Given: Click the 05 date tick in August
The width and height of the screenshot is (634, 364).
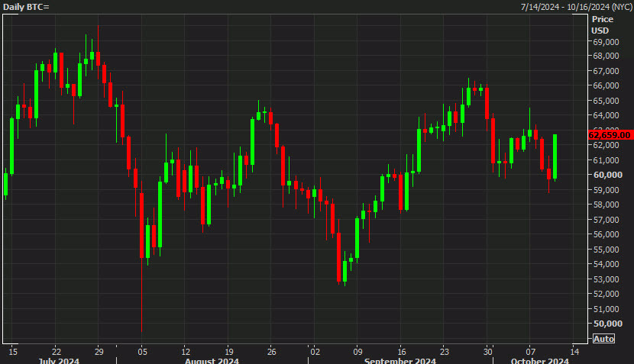Looking at the screenshot, I should pyautogui.click(x=142, y=351).
